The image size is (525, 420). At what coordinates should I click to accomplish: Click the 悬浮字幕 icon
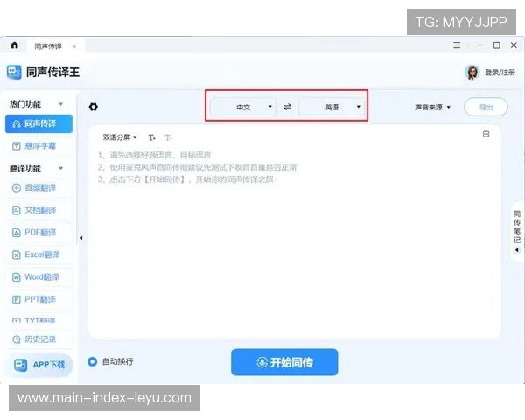coord(17,146)
